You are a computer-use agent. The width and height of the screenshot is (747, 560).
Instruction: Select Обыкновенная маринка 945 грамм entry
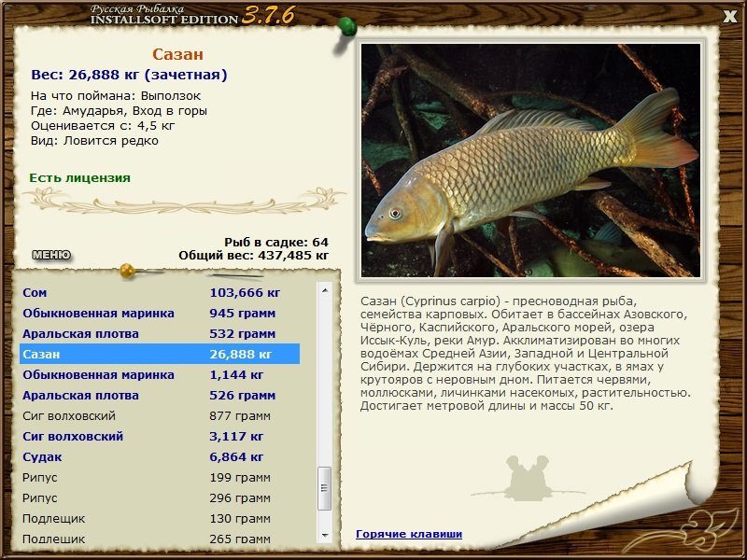160,314
